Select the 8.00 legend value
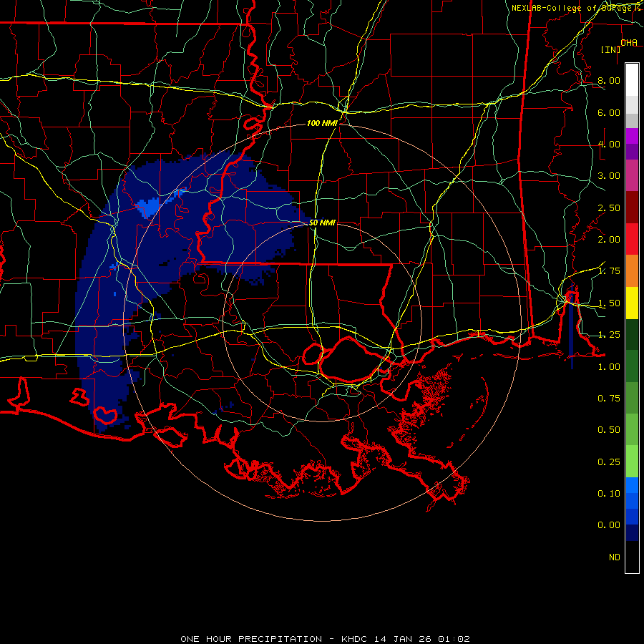 [609, 80]
